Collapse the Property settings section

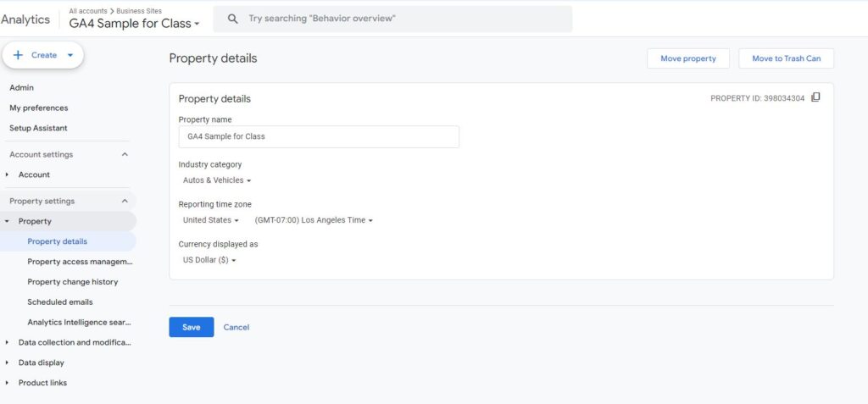point(125,201)
